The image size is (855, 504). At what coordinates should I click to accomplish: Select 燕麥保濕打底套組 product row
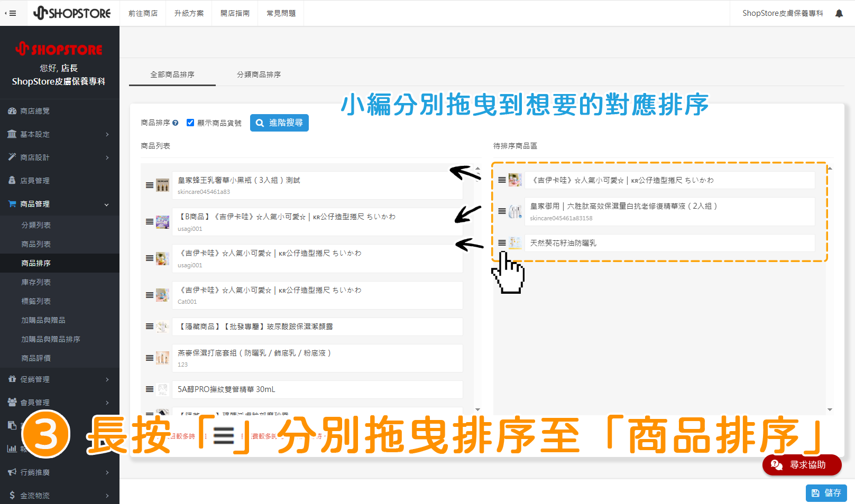pyautogui.click(x=317, y=358)
